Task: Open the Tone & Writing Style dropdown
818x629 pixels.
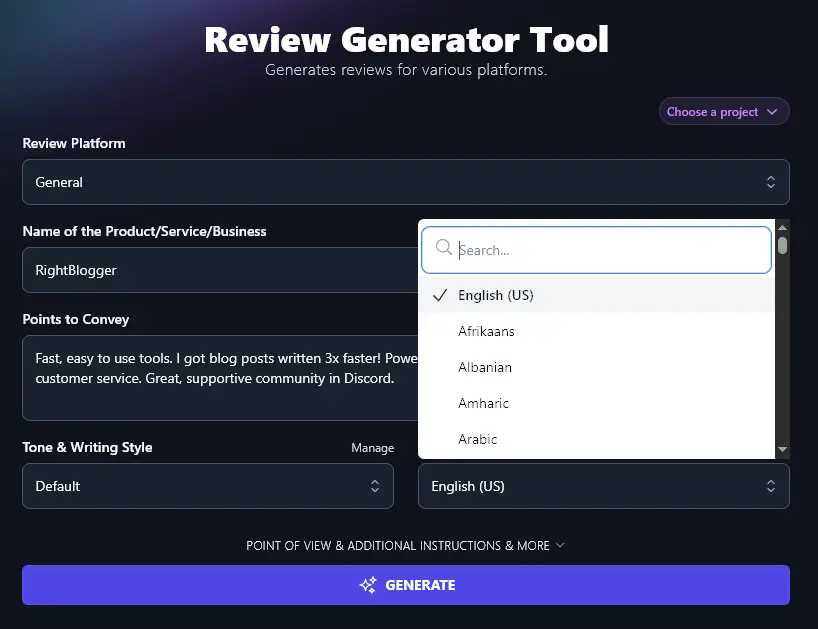Action: tap(207, 486)
